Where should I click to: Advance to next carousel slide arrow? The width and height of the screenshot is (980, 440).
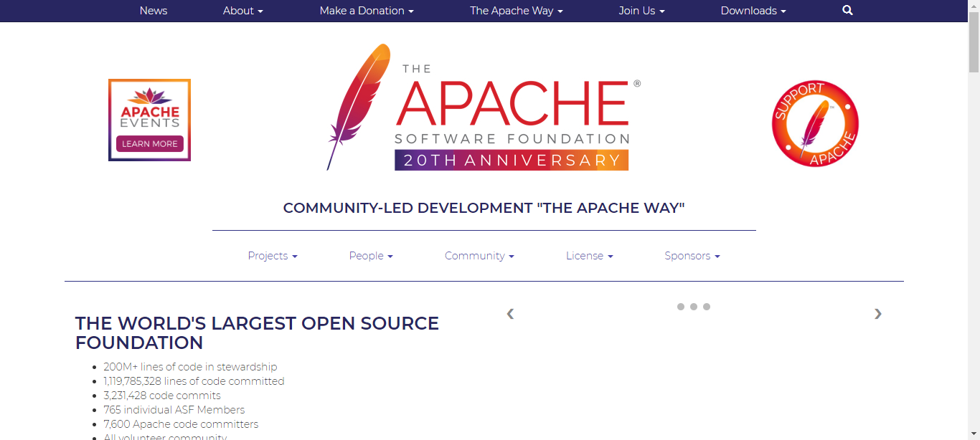coord(878,313)
